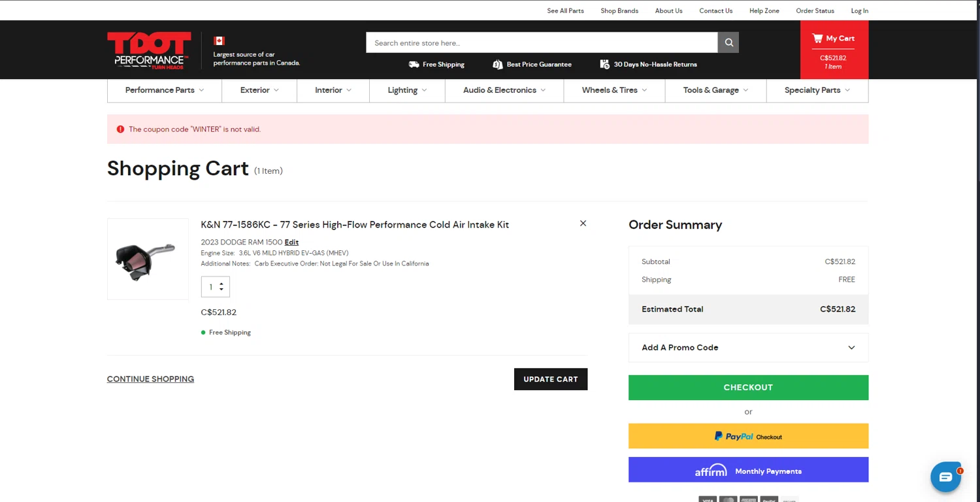Click the coupon code WINTER not valid message

tap(195, 129)
